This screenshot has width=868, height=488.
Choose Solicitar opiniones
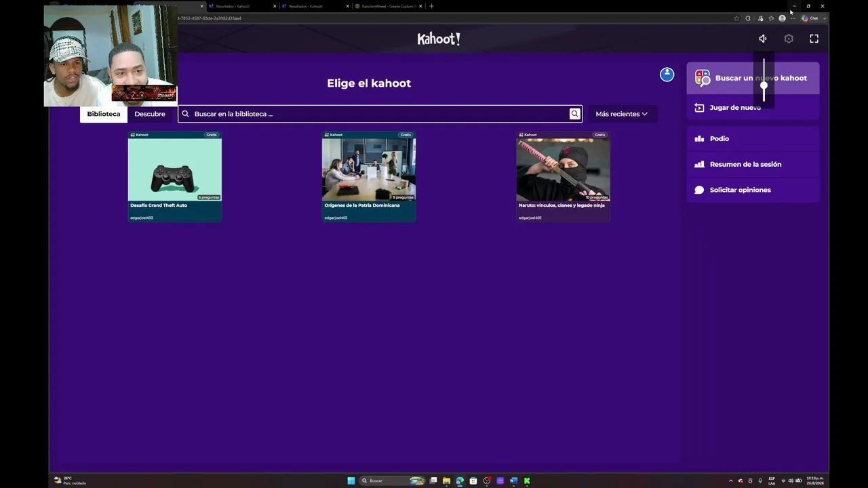coord(753,190)
